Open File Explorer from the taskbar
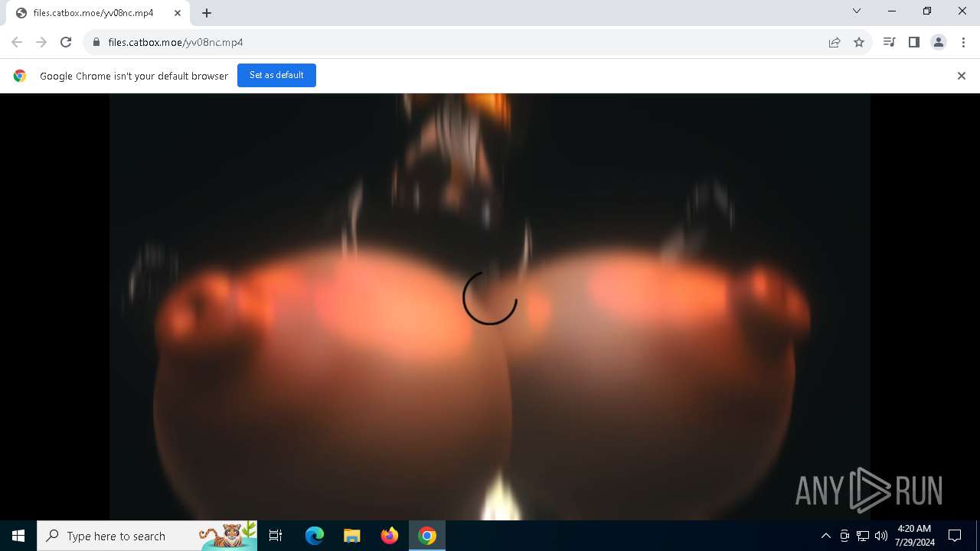 pyautogui.click(x=352, y=536)
